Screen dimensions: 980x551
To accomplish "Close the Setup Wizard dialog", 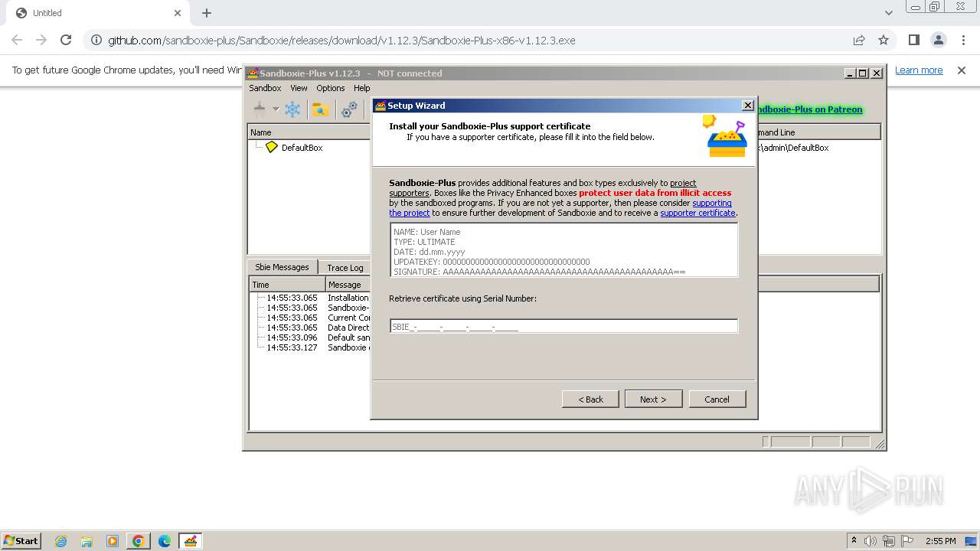I will click(748, 106).
